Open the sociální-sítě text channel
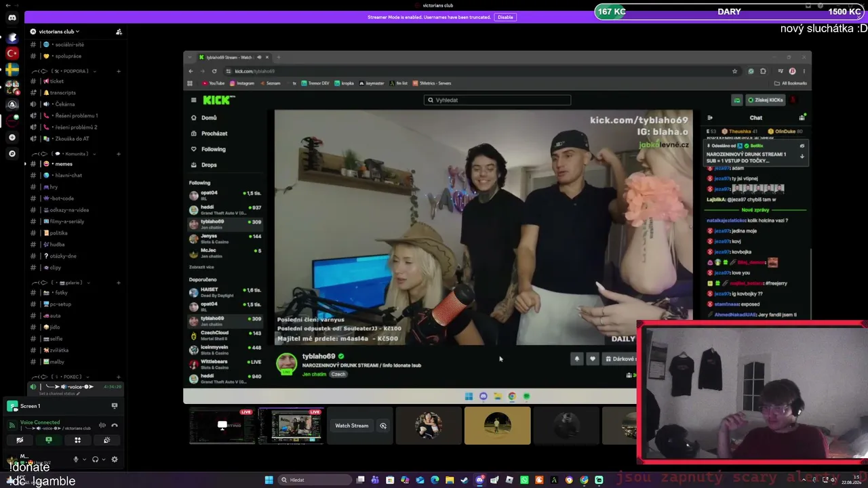 pyautogui.click(x=75, y=45)
